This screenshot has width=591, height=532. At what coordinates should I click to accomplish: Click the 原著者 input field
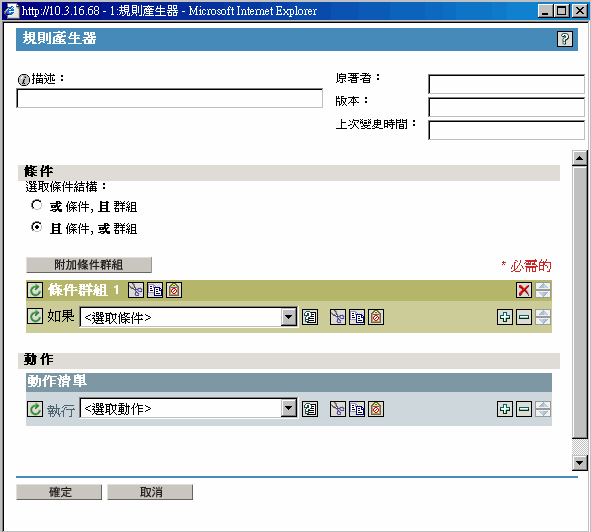(x=506, y=84)
